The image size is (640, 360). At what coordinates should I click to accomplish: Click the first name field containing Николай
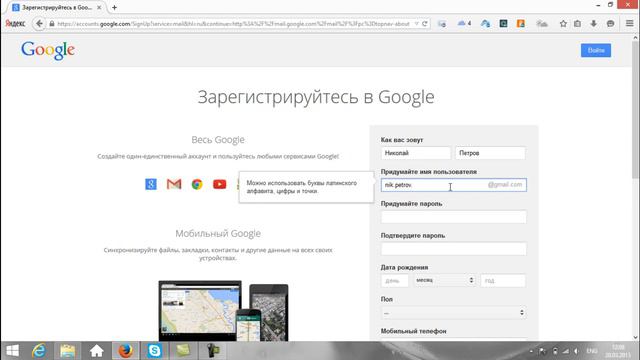coord(416,153)
